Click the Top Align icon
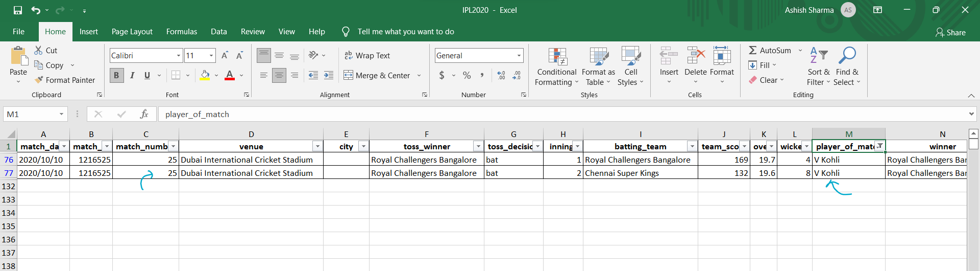980x271 pixels. point(264,55)
